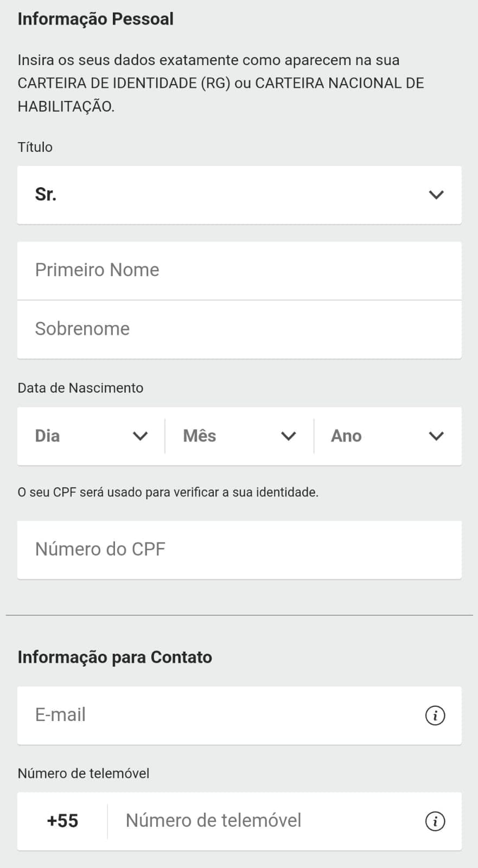
Task: Click the E-mail field info icon
Action: pyautogui.click(x=435, y=715)
